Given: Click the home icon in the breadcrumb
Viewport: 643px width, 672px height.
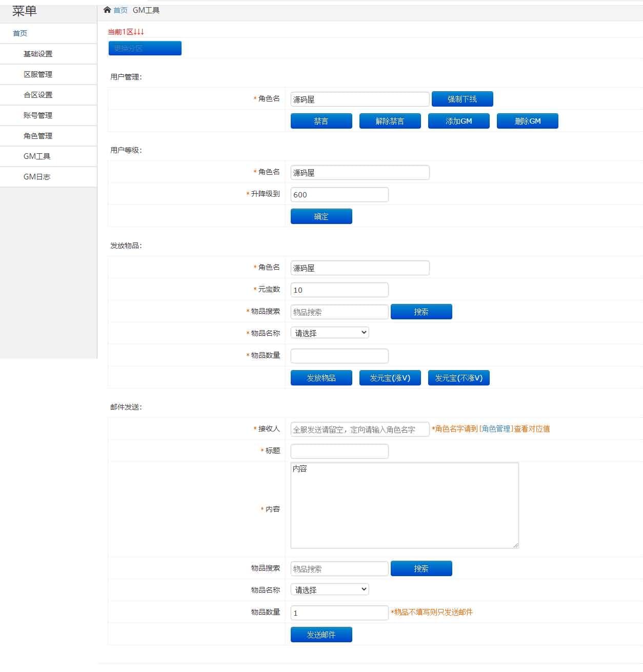Looking at the screenshot, I should click(107, 10).
